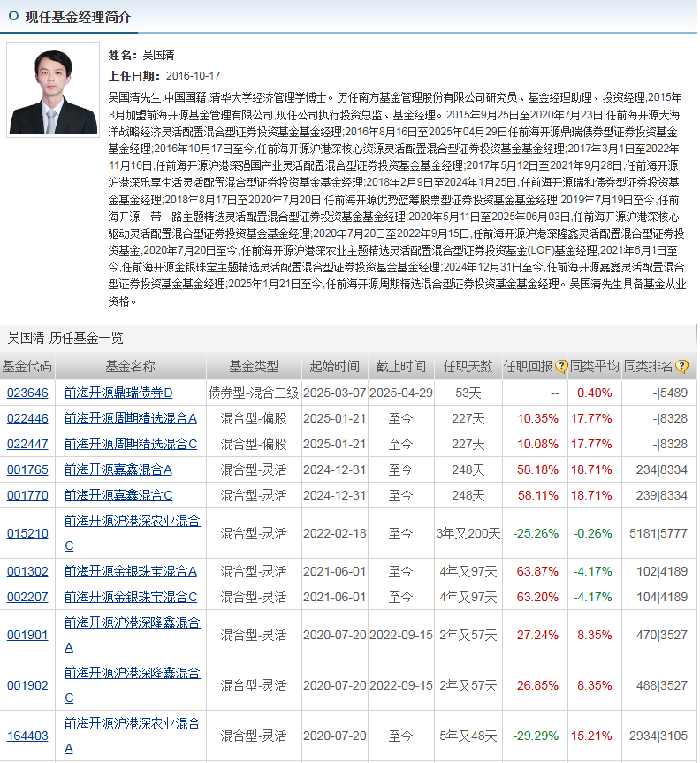Viewport: 700px width, 763px height.
Task: Click the 吴国清 历任基金一览 heading
Action: (65, 338)
